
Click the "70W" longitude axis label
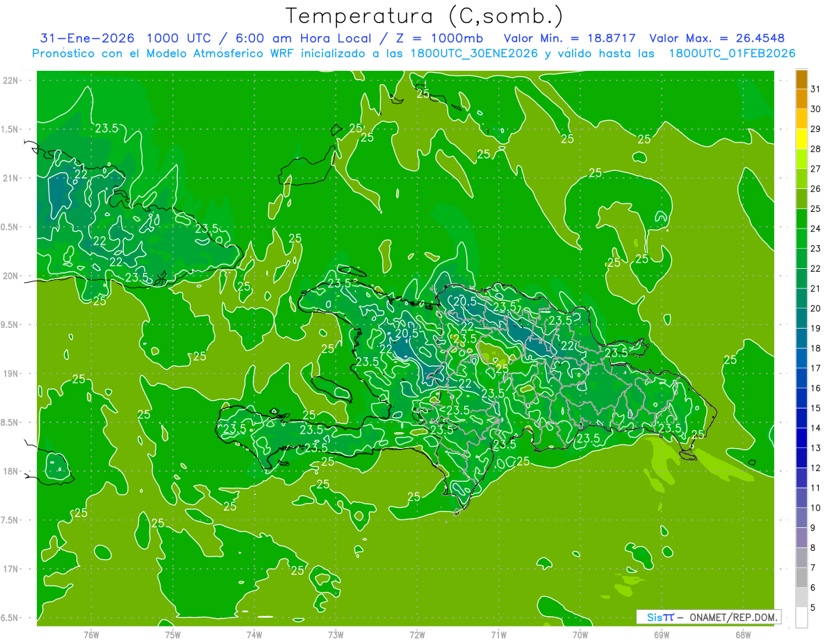click(x=580, y=634)
